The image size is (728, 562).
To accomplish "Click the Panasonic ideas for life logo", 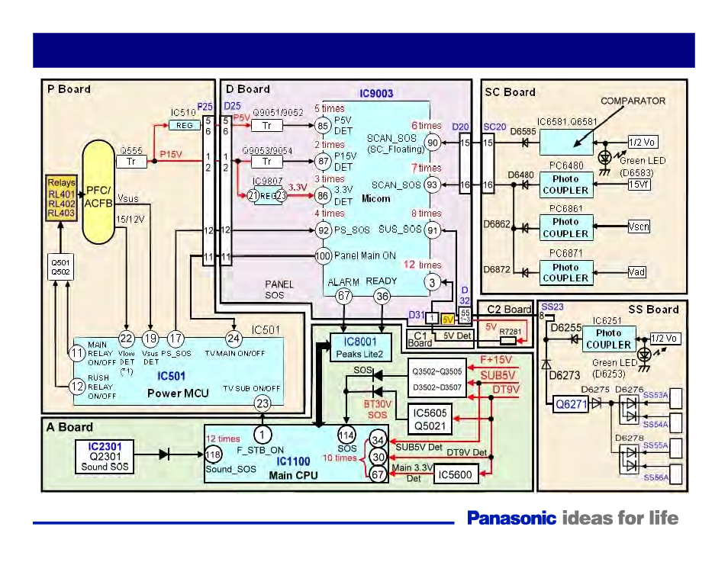I will coord(573,518).
